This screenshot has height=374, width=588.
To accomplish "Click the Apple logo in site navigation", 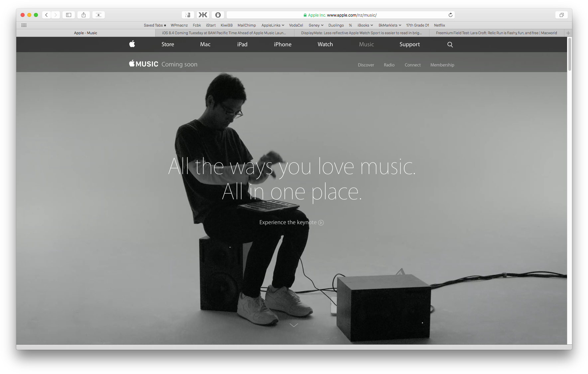I will [132, 44].
